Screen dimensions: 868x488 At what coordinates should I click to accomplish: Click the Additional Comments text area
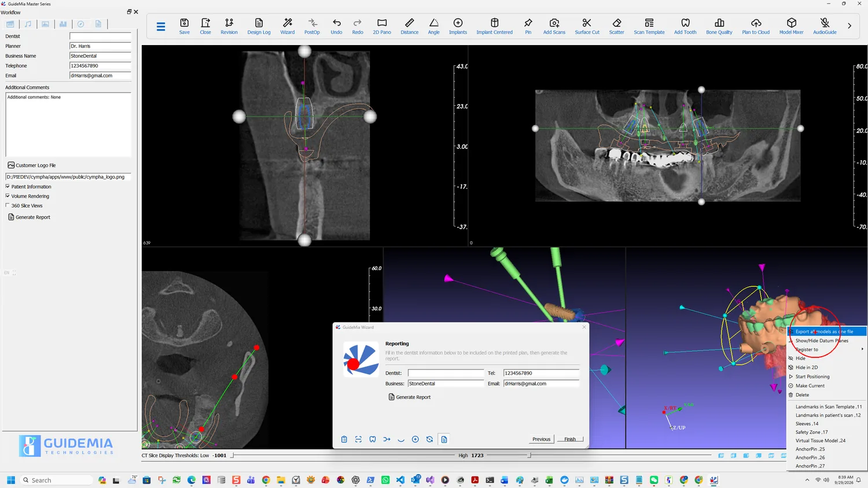point(68,124)
